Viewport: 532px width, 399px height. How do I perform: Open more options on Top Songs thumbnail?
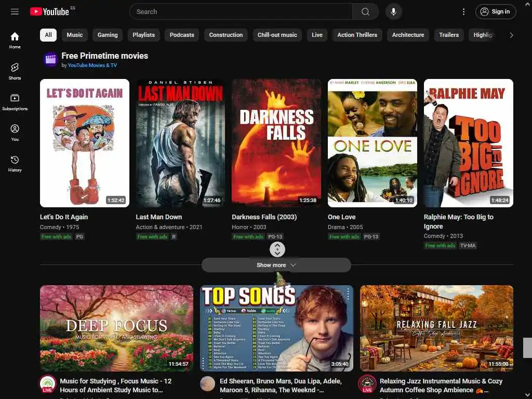(x=348, y=294)
